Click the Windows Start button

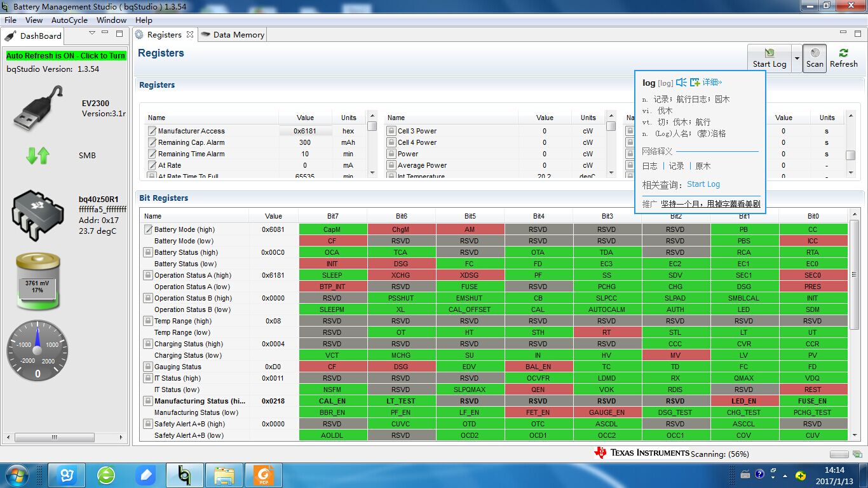pyautogui.click(x=16, y=475)
